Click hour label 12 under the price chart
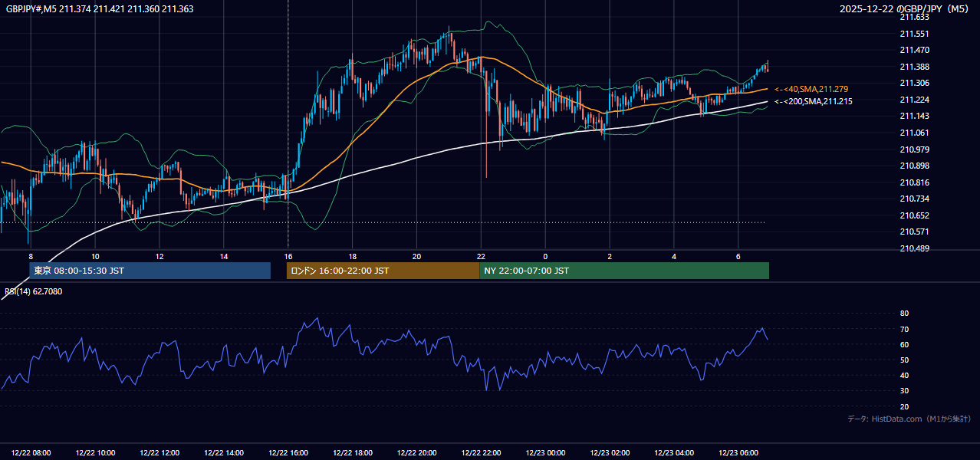This screenshot has width=980, height=460. click(x=159, y=256)
